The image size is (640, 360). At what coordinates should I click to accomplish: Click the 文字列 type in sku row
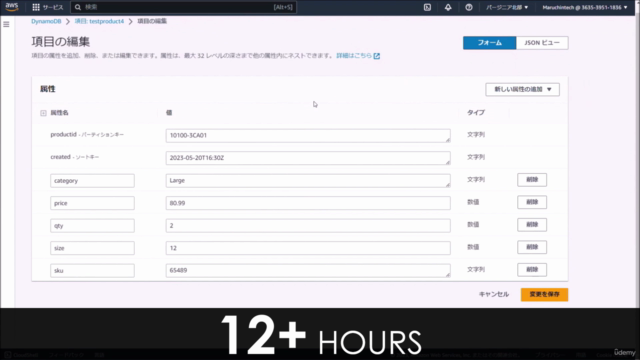[476, 269]
